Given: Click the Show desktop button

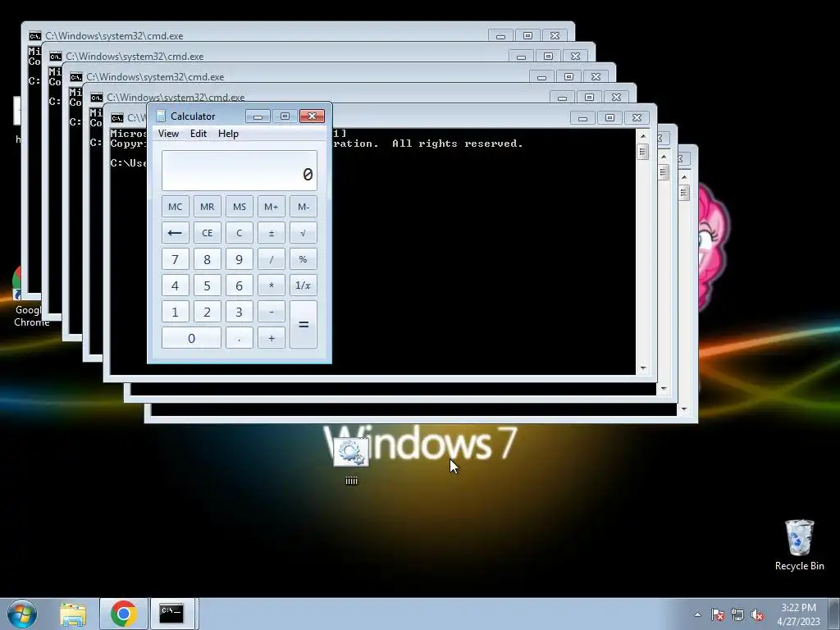Looking at the screenshot, I should click(834, 614).
